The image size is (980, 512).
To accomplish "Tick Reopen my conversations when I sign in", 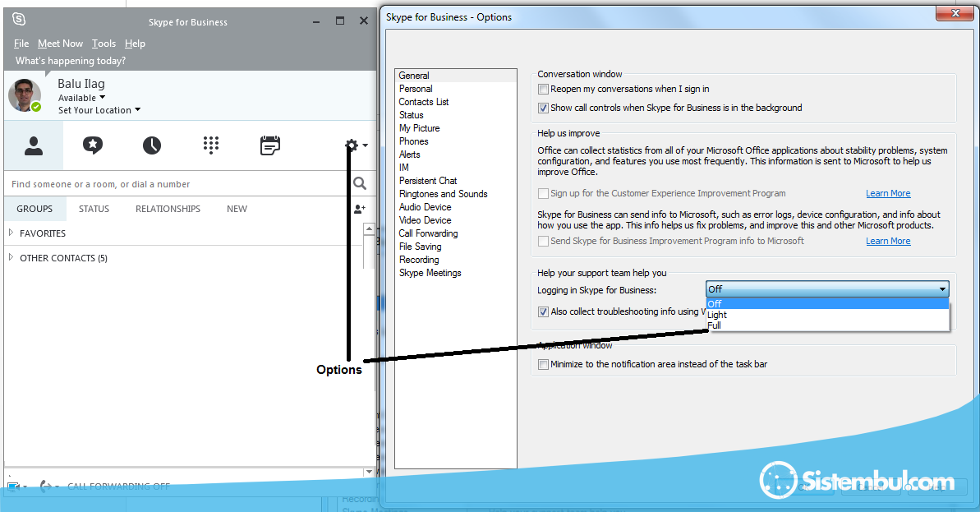I will coord(543,90).
